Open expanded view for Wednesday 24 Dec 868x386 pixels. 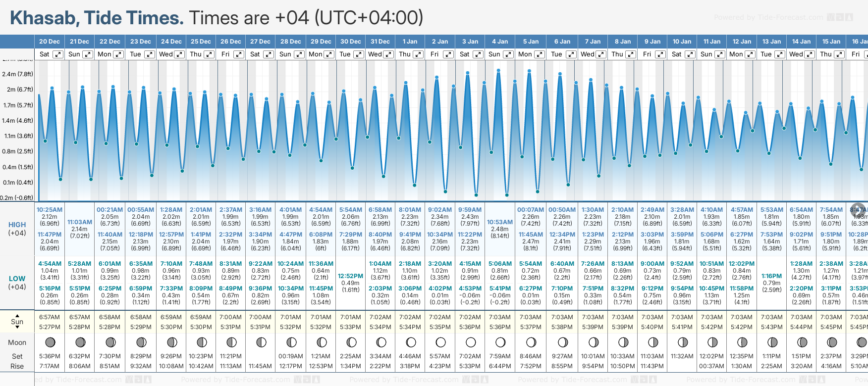[179, 54]
